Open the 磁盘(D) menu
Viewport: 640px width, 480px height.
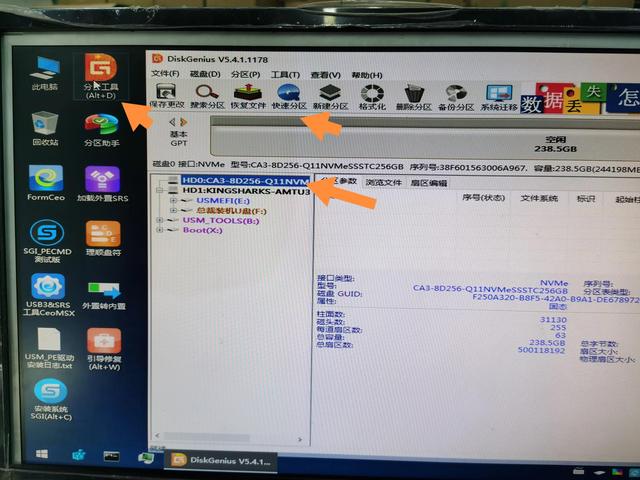(x=205, y=74)
